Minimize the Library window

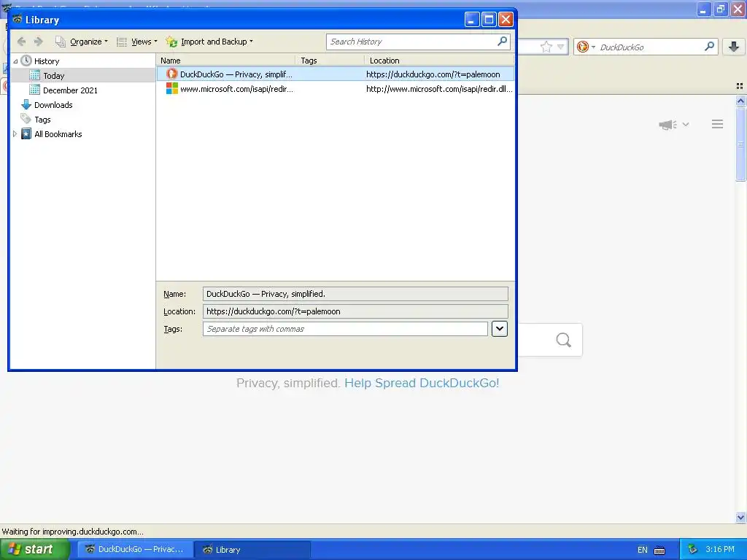pos(472,20)
